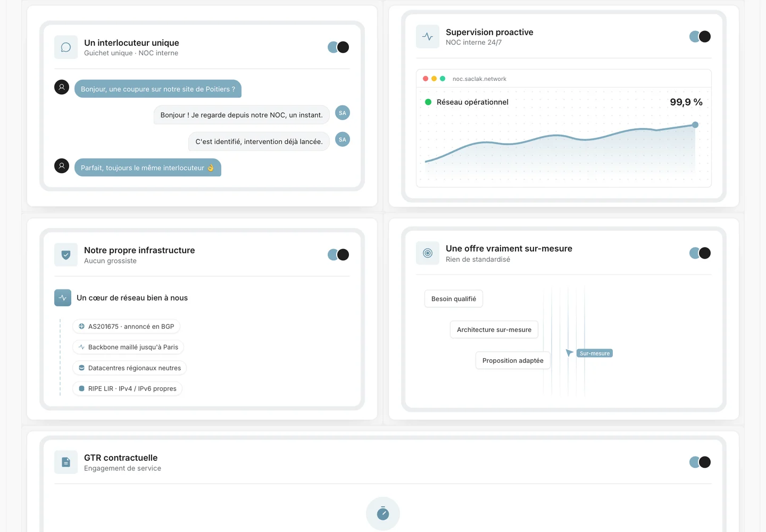Click the Sur-mesure label tag
The image size is (766, 532).
[x=595, y=353]
